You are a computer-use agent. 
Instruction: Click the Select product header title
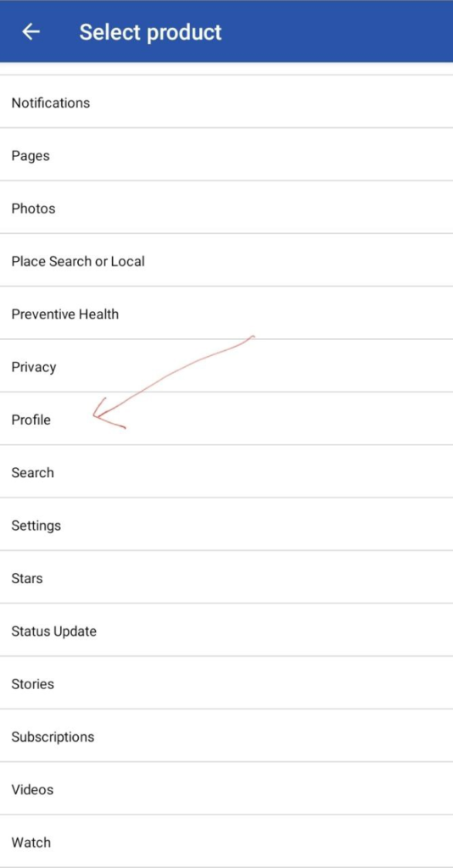(x=150, y=32)
